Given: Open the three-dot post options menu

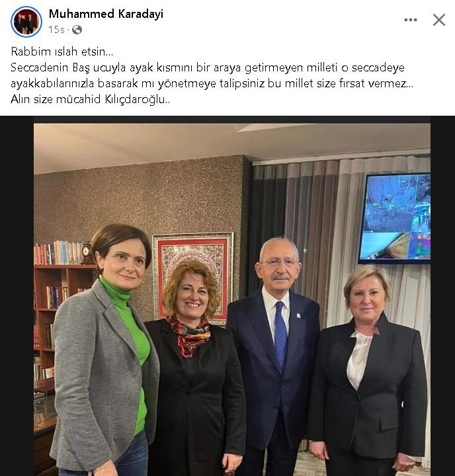Looking at the screenshot, I should pyautogui.click(x=410, y=20).
